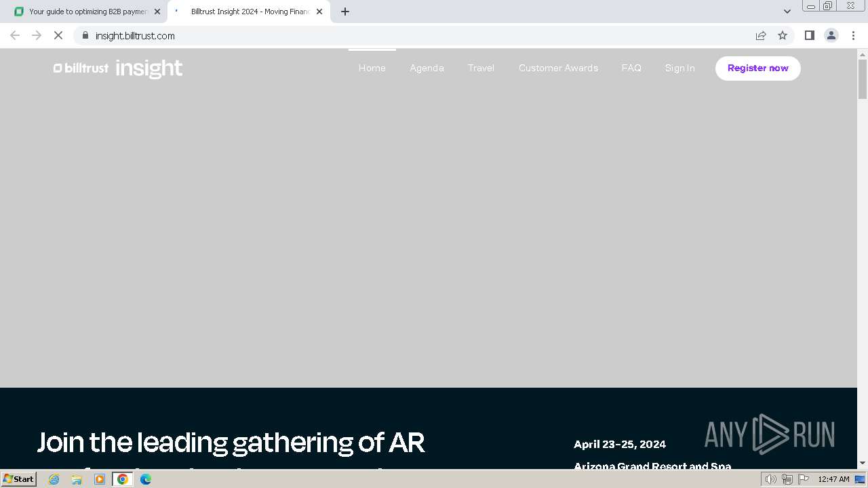Bookmark this page with the star

pyautogui.click(x=783, y=35)
